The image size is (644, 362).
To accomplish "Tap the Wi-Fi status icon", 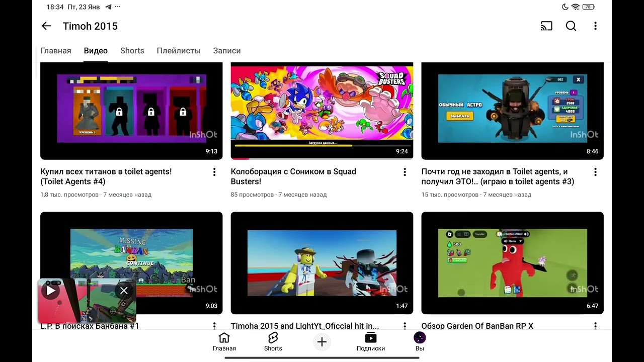I will [x=576, y=7].
